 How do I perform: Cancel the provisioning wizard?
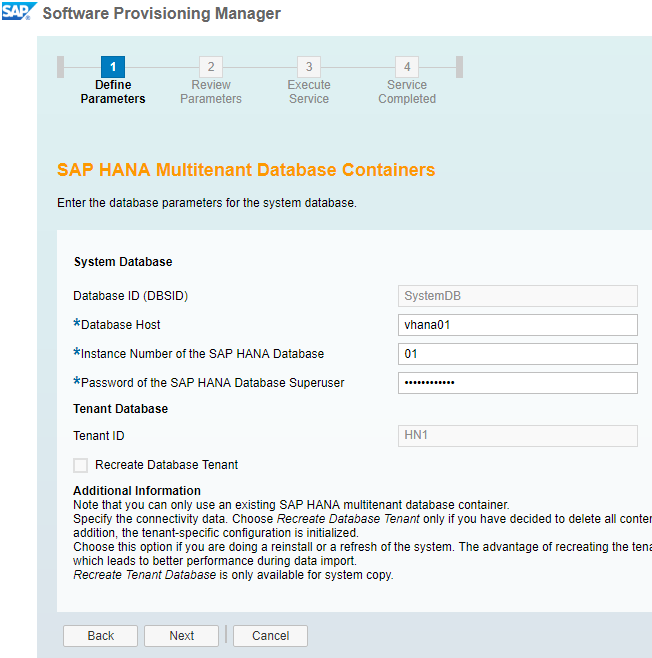click(x=270, y=636)
